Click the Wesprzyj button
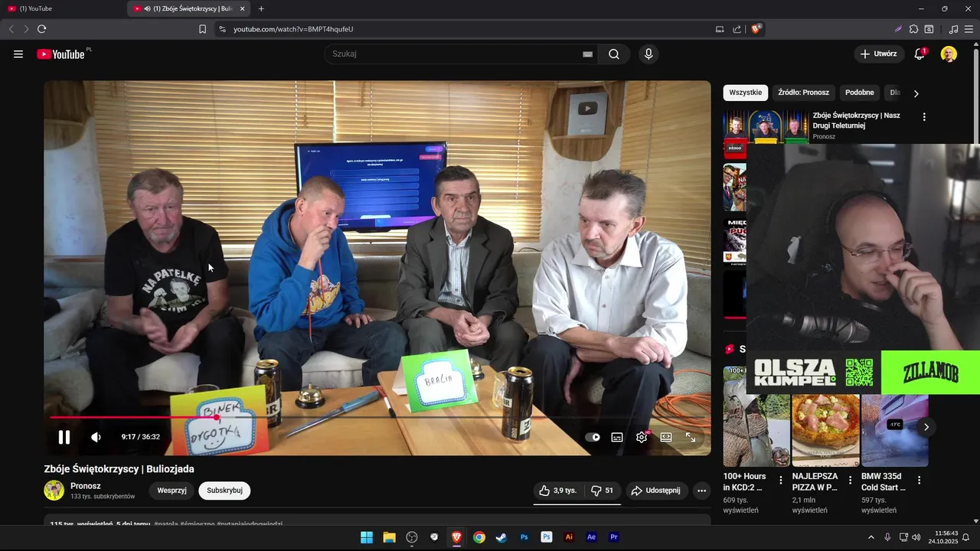Screen dimensions: 980x551 172,491
